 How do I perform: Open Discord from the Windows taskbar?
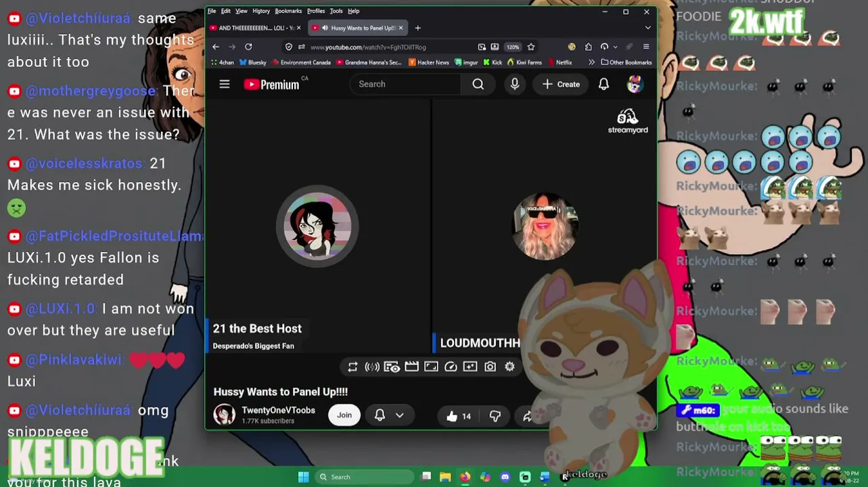pyautogui.click(x=505, y=477)
